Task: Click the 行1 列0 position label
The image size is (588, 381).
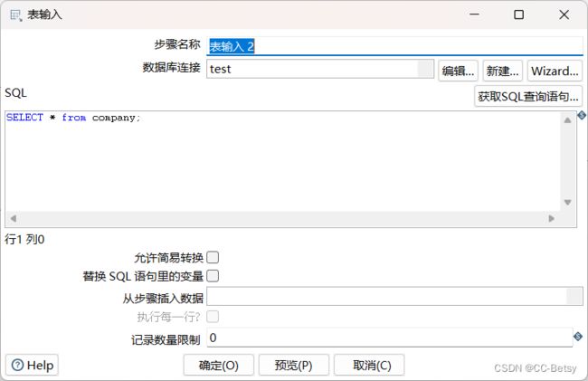Action: click(x=24, y=239)
